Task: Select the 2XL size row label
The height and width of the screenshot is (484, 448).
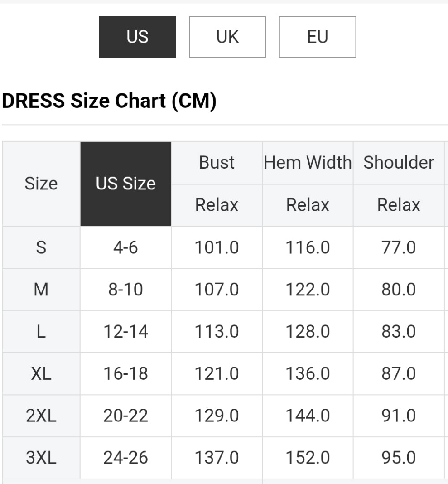Action: 40,416
